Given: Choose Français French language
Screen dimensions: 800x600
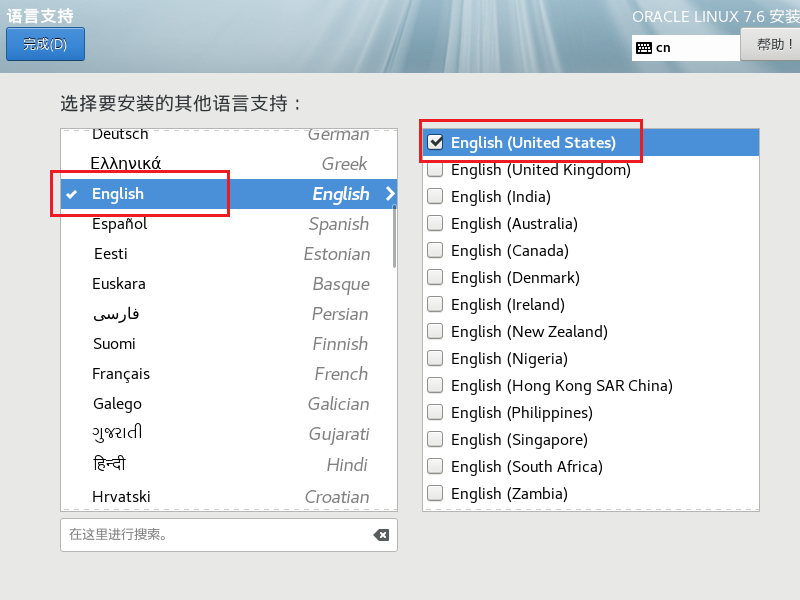Looking at the screenshot, I should (228, 374).
